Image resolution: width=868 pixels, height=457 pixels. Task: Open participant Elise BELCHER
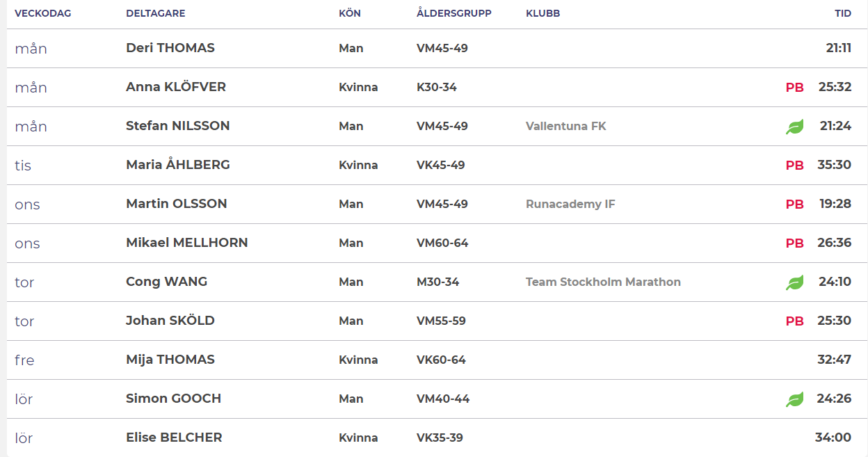pos(174,438)
